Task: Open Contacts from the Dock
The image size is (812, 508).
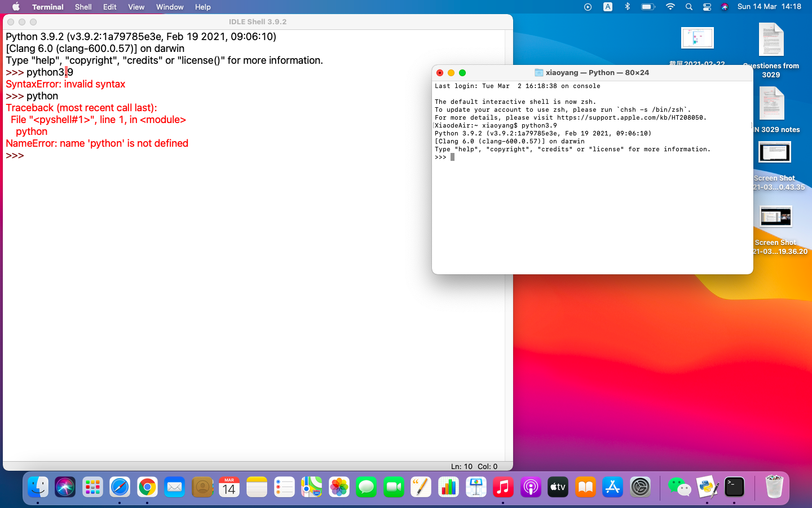Action: click(x=202, y=487)
